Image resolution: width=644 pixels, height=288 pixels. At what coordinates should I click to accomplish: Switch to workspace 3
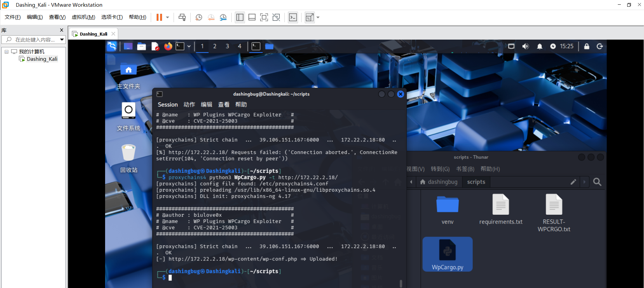pos(227,46)
